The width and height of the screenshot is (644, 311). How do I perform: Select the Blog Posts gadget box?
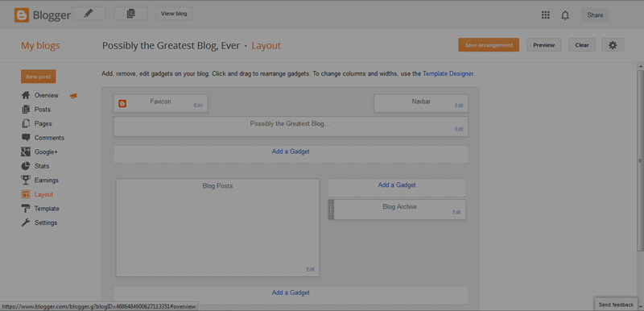pyautogui.click(x=217, y=227)
